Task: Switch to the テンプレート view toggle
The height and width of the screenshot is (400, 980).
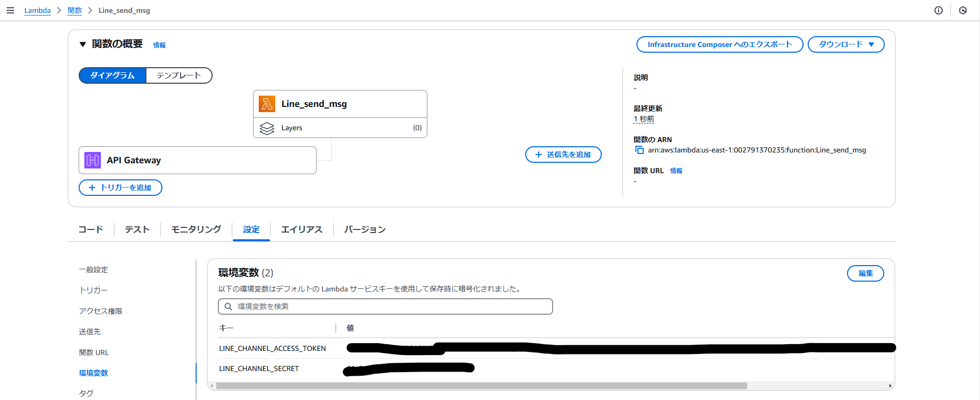Action: click(179, 75)
